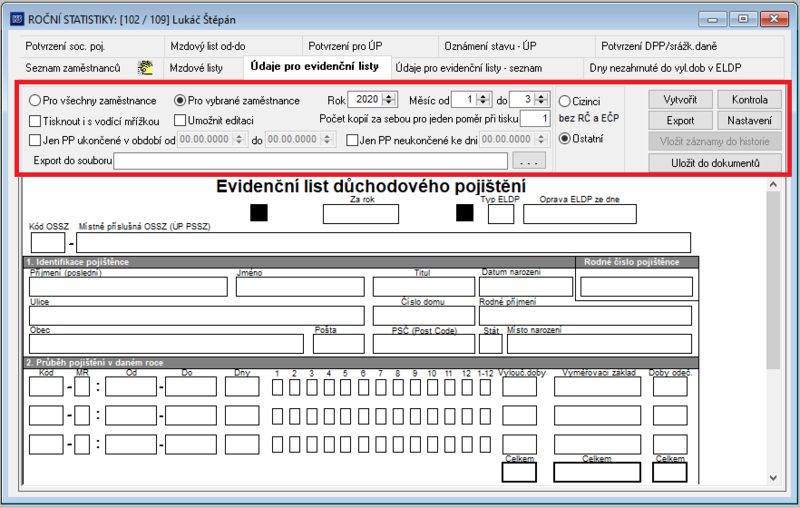This screenshot has height=508, width=800.
Task: Click the vertical scrollbar thumb
Action: [773, 280]
